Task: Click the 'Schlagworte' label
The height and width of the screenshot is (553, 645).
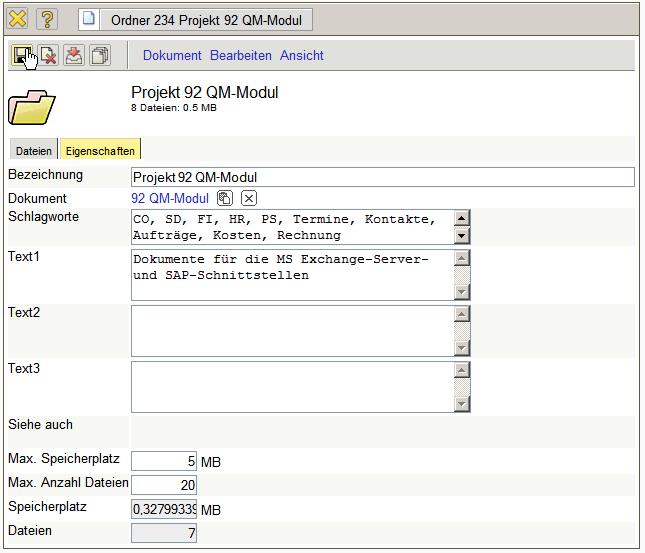Action: (x=43, y=216)
